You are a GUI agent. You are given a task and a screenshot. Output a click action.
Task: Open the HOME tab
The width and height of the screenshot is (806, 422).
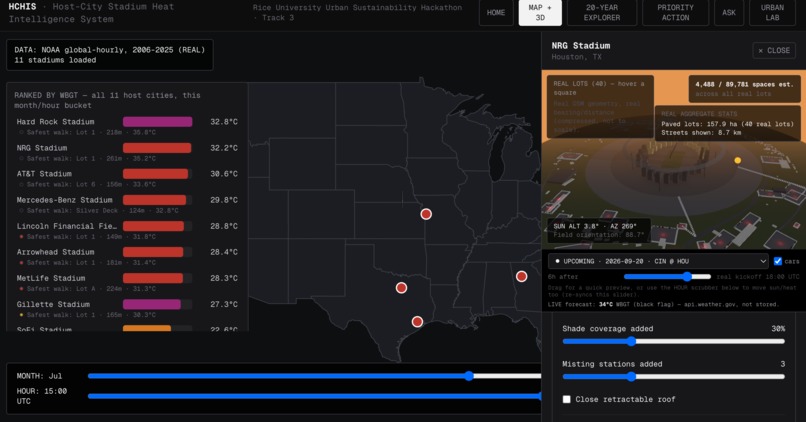point(496,13)
